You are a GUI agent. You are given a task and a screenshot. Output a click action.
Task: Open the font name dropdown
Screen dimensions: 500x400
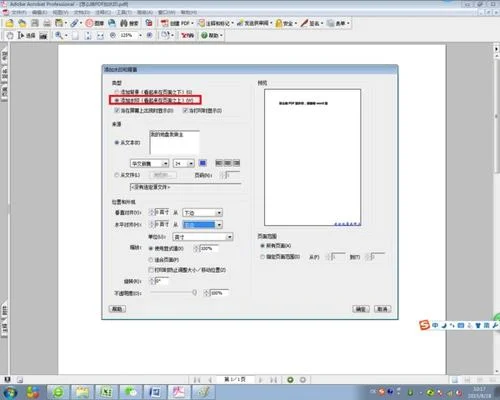point(165,163)
